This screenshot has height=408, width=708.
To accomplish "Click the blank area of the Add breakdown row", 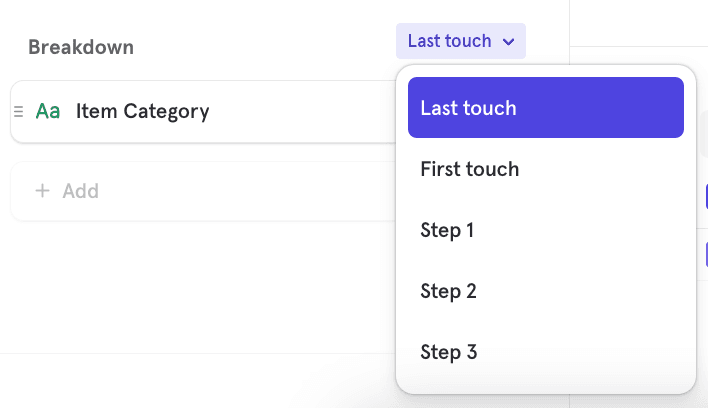I will (x=250, y=191).
